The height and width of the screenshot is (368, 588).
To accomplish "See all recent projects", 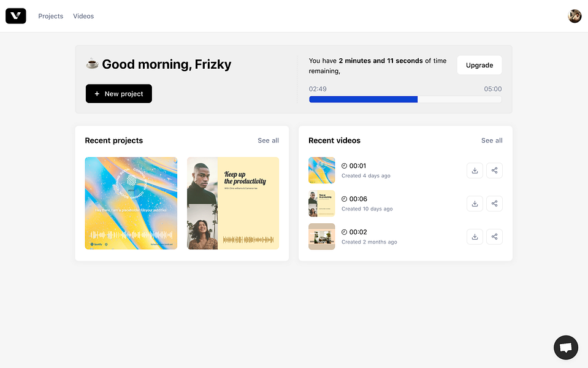I will (x=268, y=140).
